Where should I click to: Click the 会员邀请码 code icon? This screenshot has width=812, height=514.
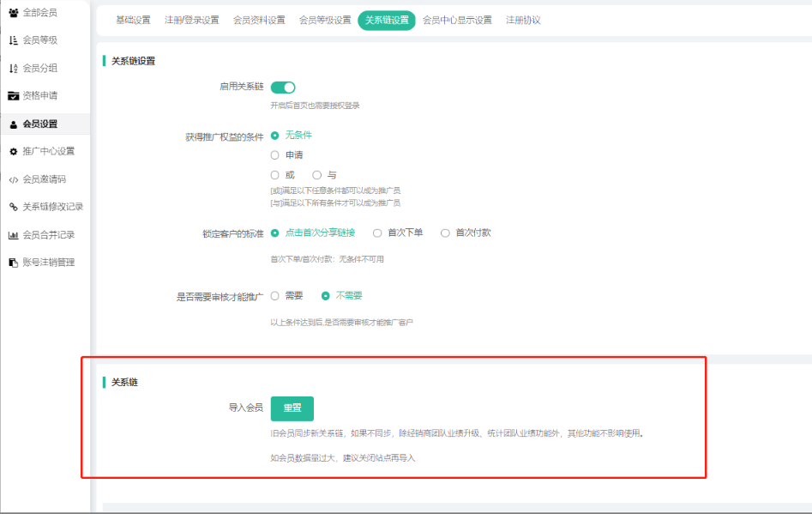click(13, 179)
